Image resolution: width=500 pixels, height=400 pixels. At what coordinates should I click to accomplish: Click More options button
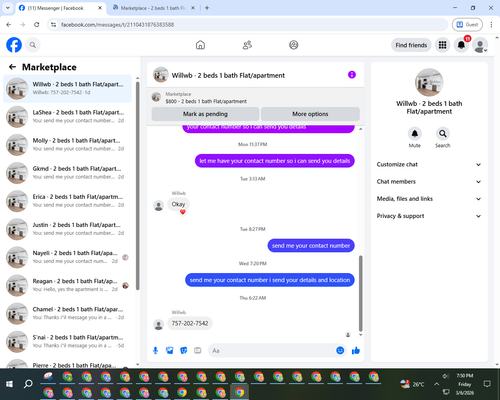point(310,114)
